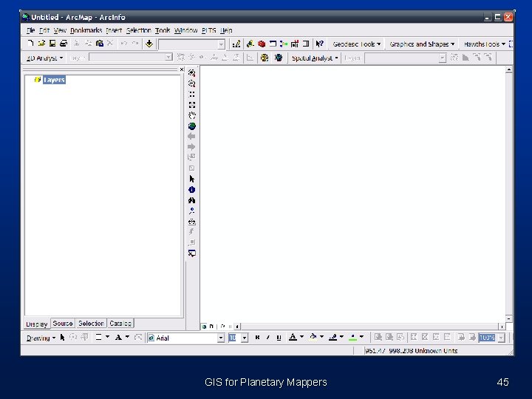Open the Selection menu in menu bar

pos(138,30)
